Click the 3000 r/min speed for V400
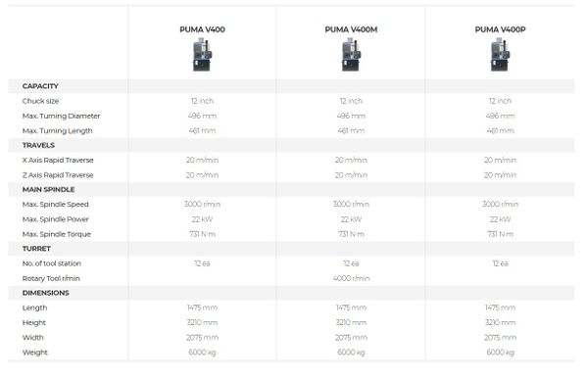588x379 pixels. [x=202, y=205]
